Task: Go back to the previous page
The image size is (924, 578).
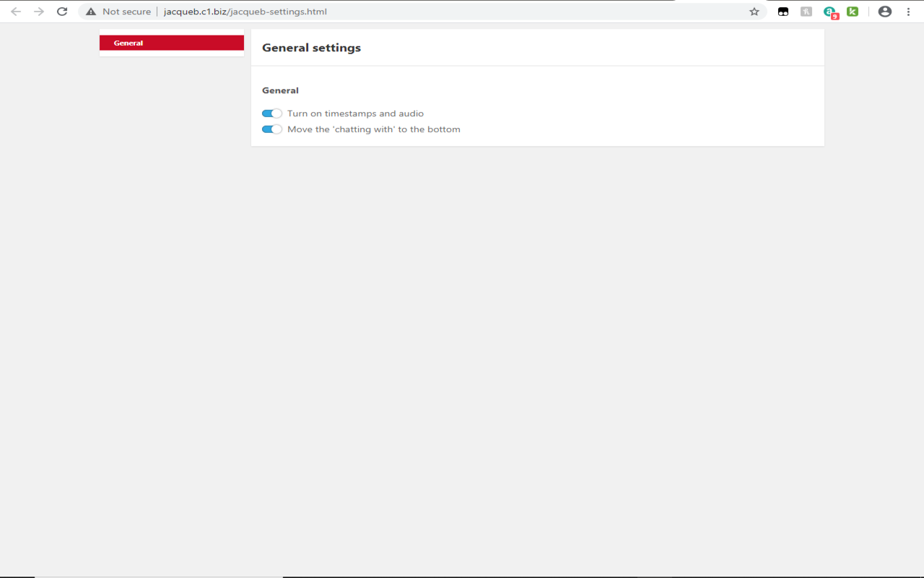Action: point(16,12)
